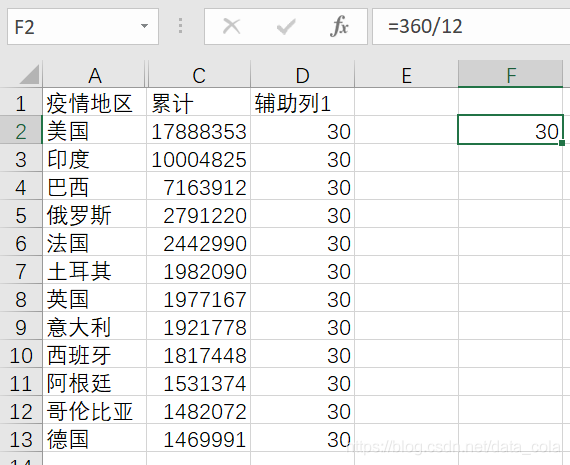The width and height of the screenshot is (570, 465).
Task: Select the cell containing 法国
Action: (x=95, y=242)
